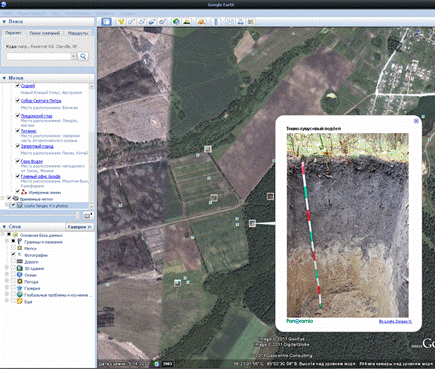This screenshot has width=435, height=369.
Task: Hide the sidebar using the toolbar button
Action: tap(106, 22)
